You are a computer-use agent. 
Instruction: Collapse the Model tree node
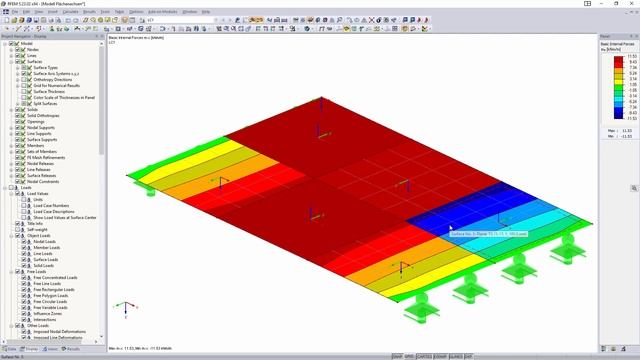point(5,43)
